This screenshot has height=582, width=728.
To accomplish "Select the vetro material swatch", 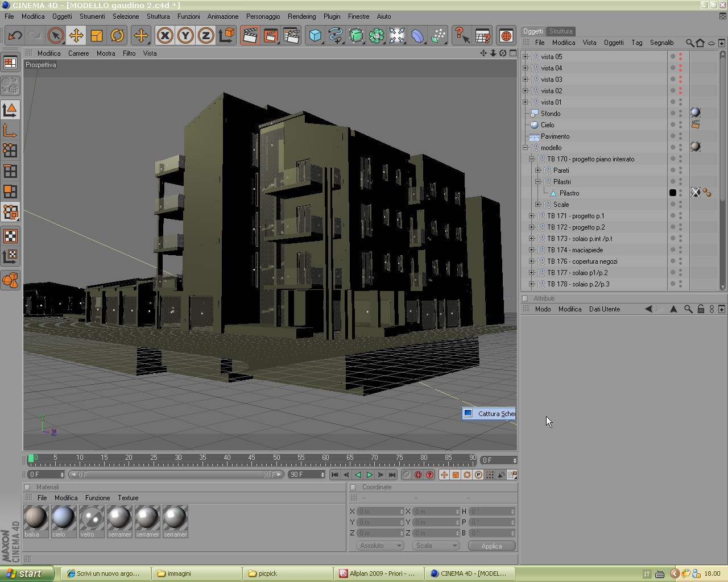I will pyautogui.click(x=91, y=521).
